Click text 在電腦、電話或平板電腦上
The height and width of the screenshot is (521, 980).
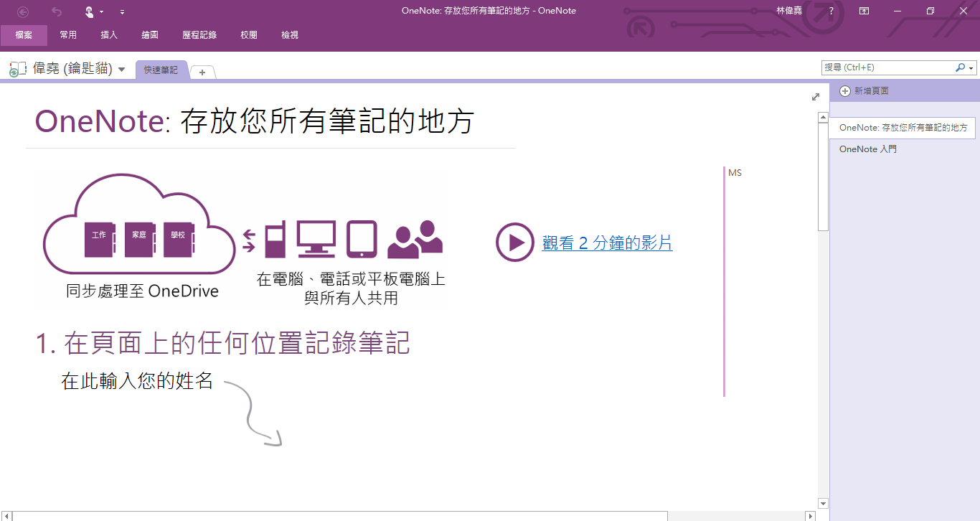pos(351,279)
